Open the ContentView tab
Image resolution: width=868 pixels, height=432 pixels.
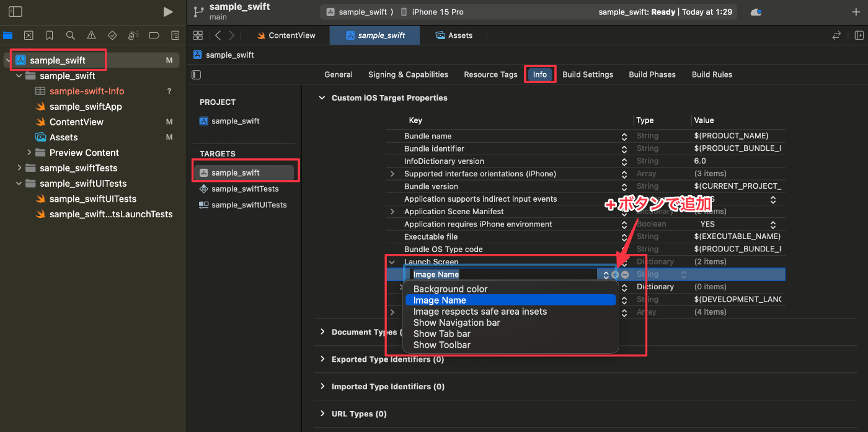286,35
